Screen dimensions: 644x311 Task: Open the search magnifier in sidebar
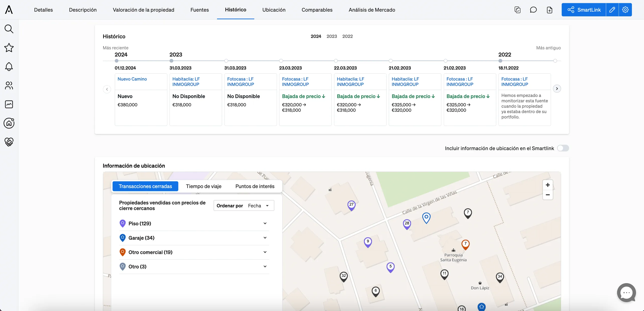(x=9, y=29)
